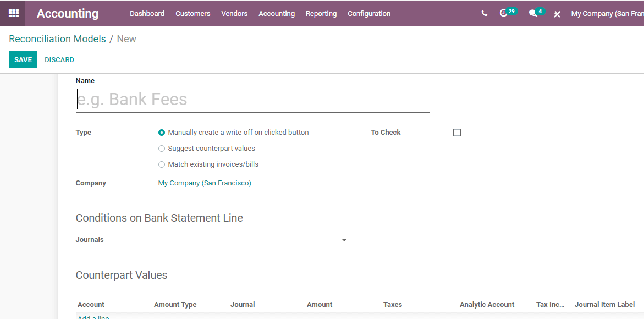Open the Vendors menu
Image resolution: width=644 pixels, height=319 pixels.
(234, 14)
